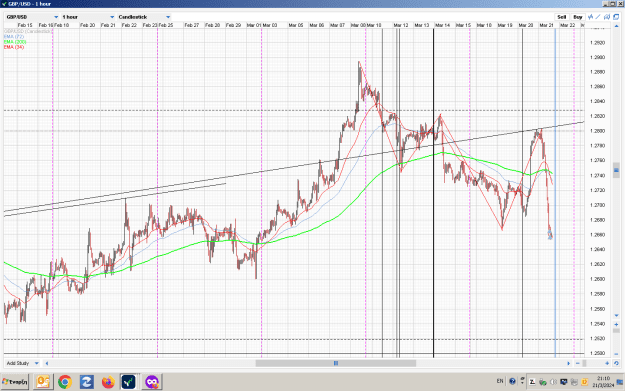Click the Windows Start button
The width and height of the screenshot is (625, 391).
point(15,382)
